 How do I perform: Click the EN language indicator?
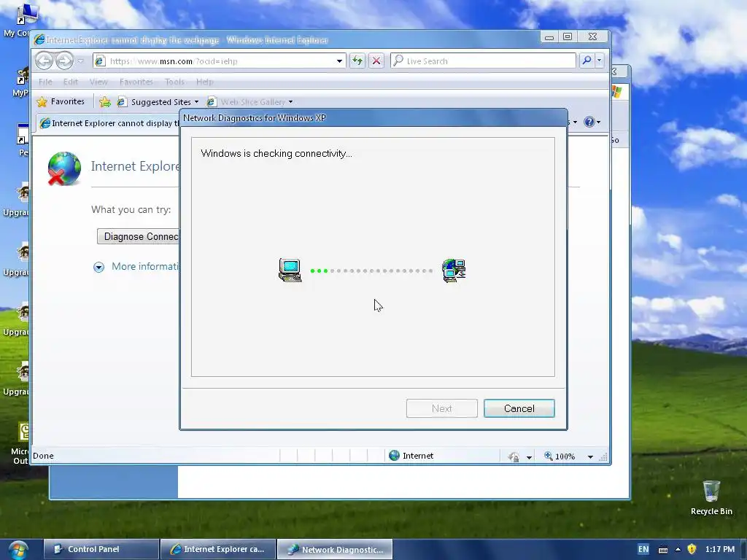pos(643,549)
